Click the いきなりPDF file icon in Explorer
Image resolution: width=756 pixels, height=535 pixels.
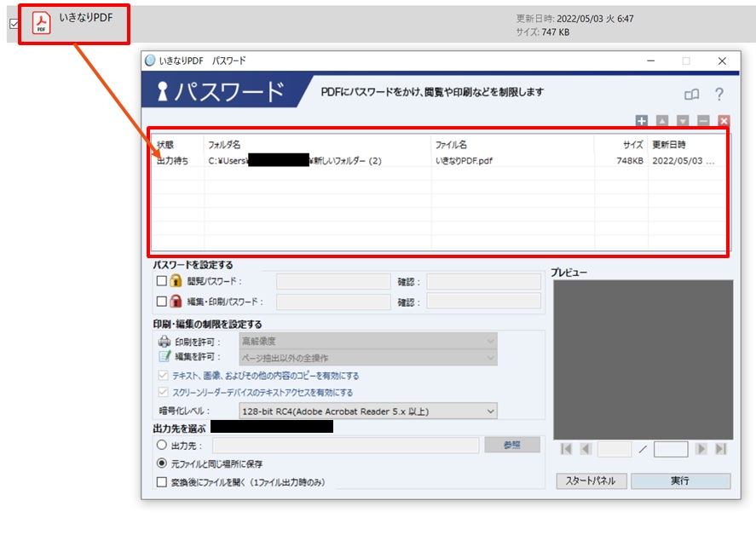tap(42, 23)
